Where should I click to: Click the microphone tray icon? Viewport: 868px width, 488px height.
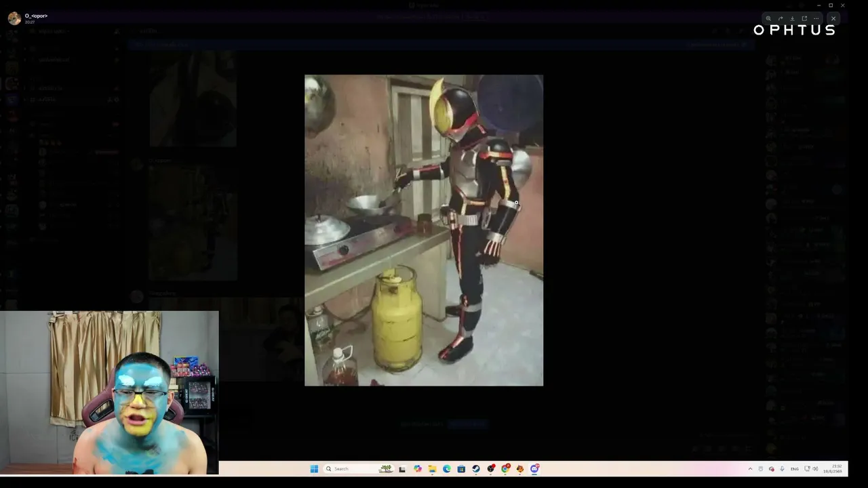[782, 469]
